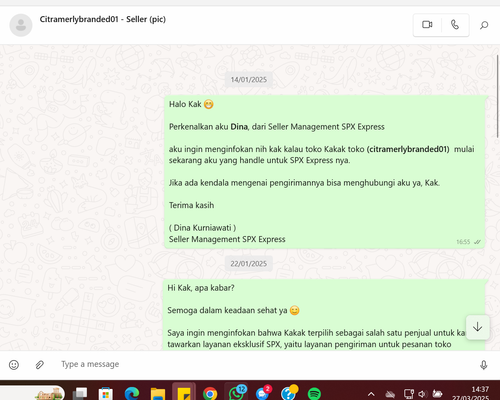The width and height of the screenshot is (500, 400).
Task: Click the chat vertical scrollbar
Action: tap(498, 97)
